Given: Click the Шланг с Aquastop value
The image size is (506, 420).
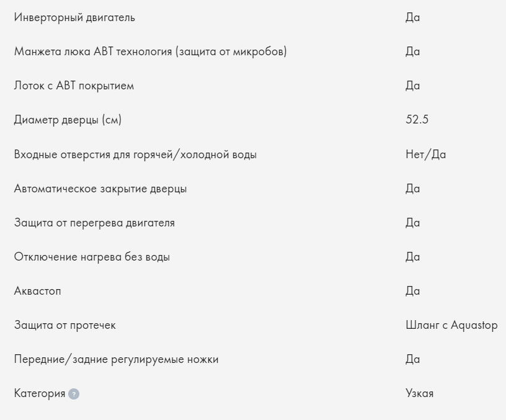Looking at the screenshot, I should point(451,325).
